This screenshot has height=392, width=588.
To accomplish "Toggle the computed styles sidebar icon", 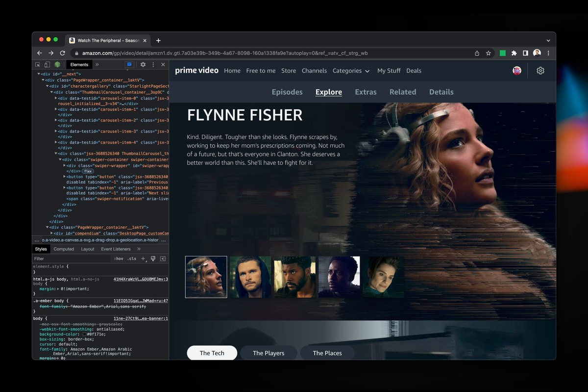I will (163, 259).
